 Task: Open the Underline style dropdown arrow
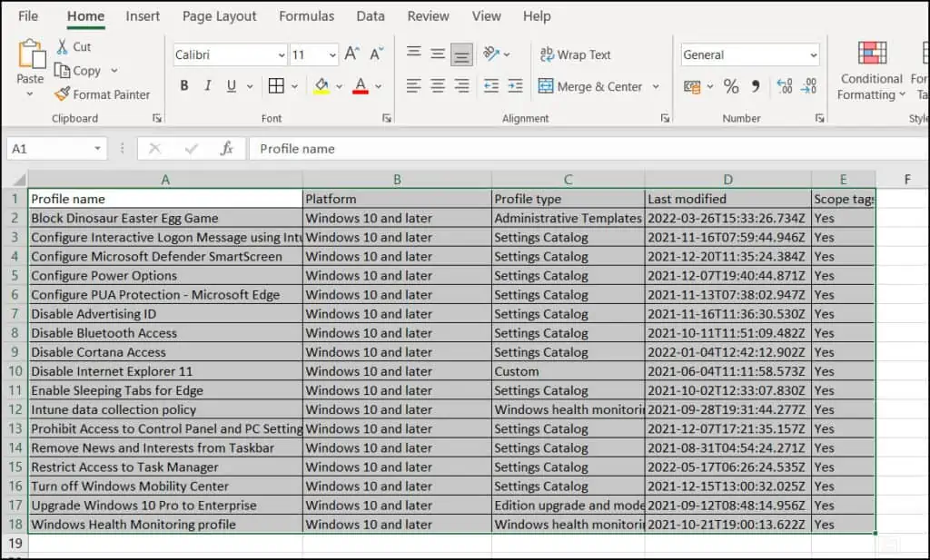(250, 86)
